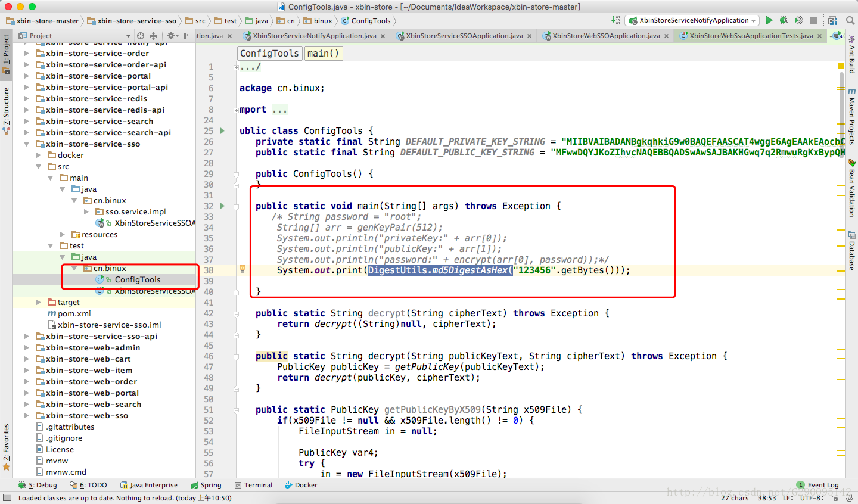
Task: Open the Docker tool window
Action: [x=301, y=485]
